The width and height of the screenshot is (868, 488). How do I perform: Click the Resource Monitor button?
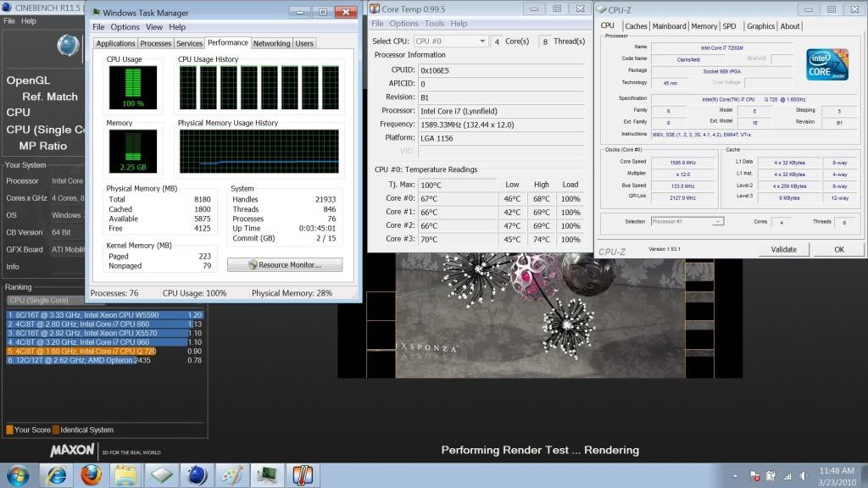[x=285, y=265]
